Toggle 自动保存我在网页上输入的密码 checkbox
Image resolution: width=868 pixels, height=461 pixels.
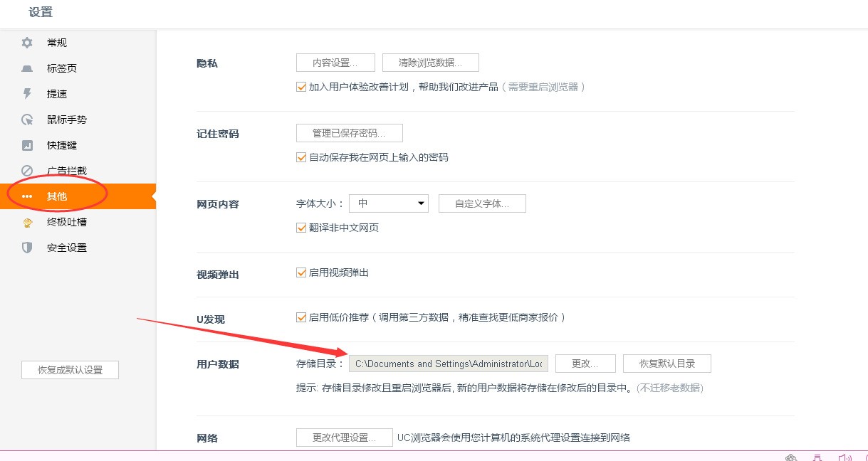tap(301, 157)
